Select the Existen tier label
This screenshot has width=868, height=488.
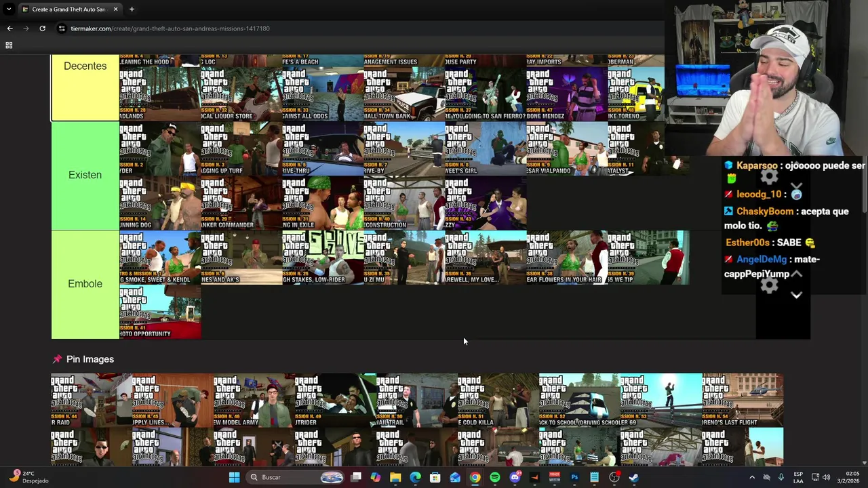(85, 175)
